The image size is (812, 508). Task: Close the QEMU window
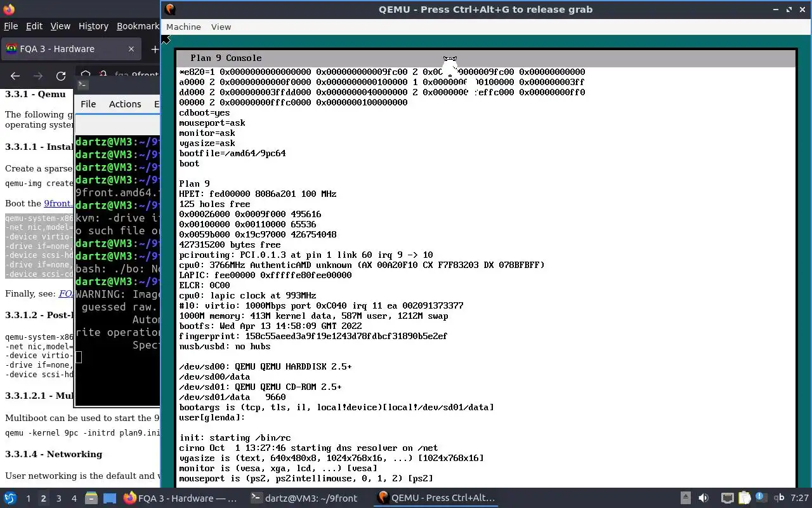click(803, 9)
